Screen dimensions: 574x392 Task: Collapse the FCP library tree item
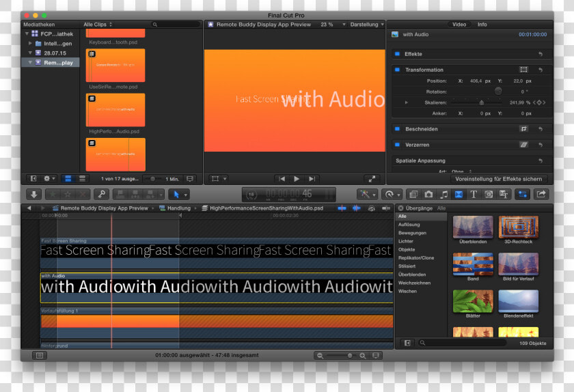tap(27, 33)
